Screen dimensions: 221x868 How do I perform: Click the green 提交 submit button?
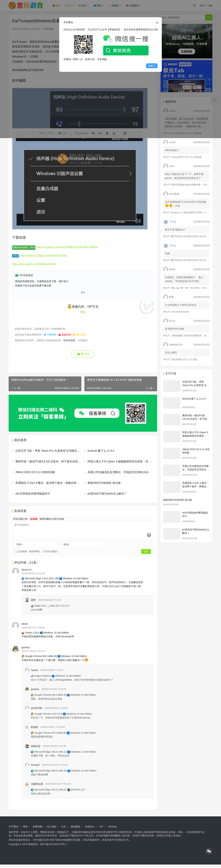[x=146, y=552]
